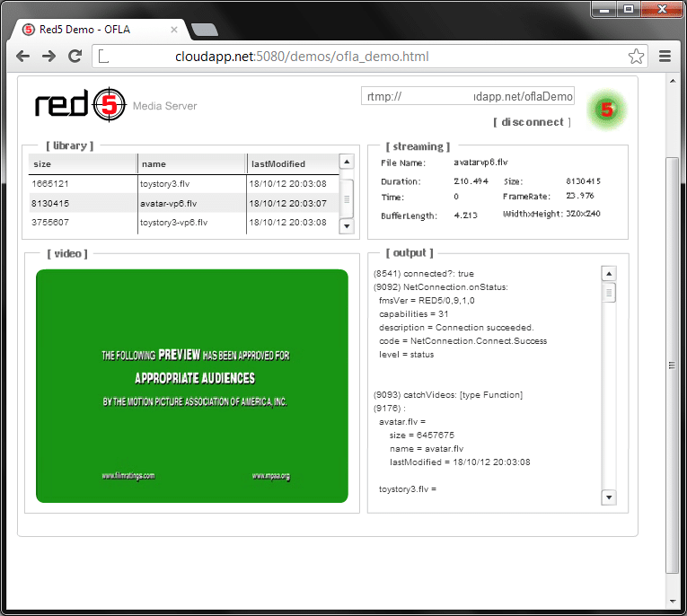Click the rtmp server URL field

click(468, 96)
